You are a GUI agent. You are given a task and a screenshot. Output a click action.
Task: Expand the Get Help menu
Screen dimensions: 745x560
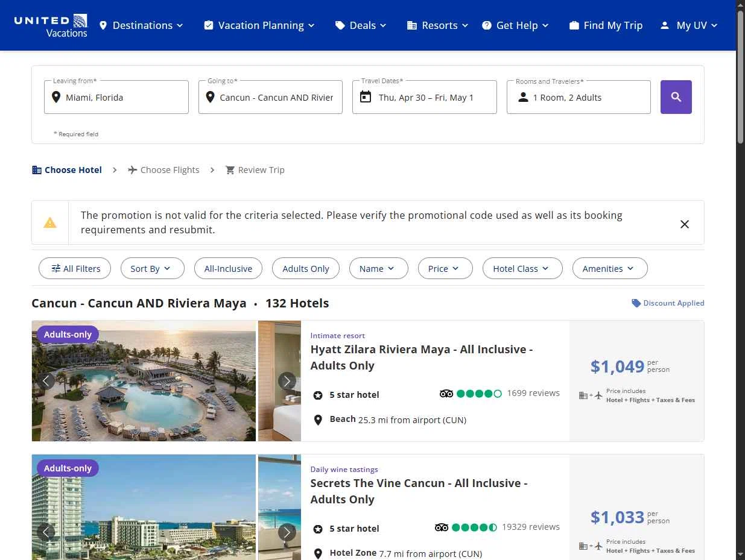click(516, 25)
